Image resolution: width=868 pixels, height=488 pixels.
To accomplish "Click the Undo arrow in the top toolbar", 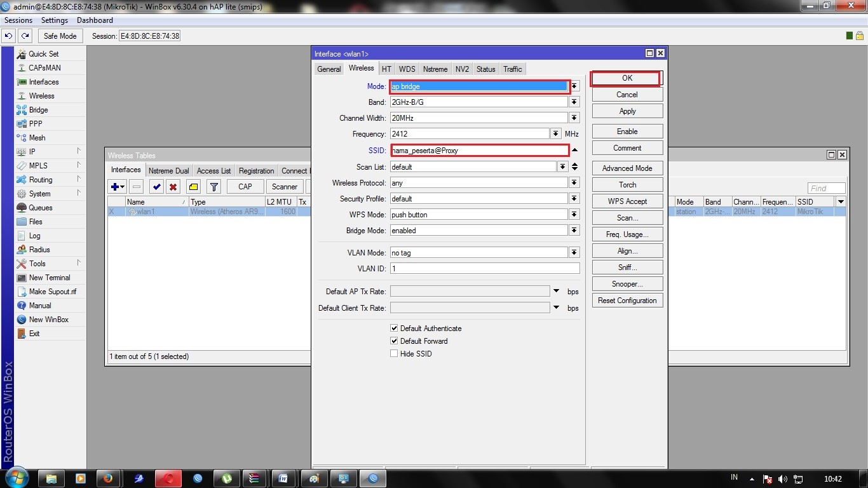I will [x=9, y=36].
